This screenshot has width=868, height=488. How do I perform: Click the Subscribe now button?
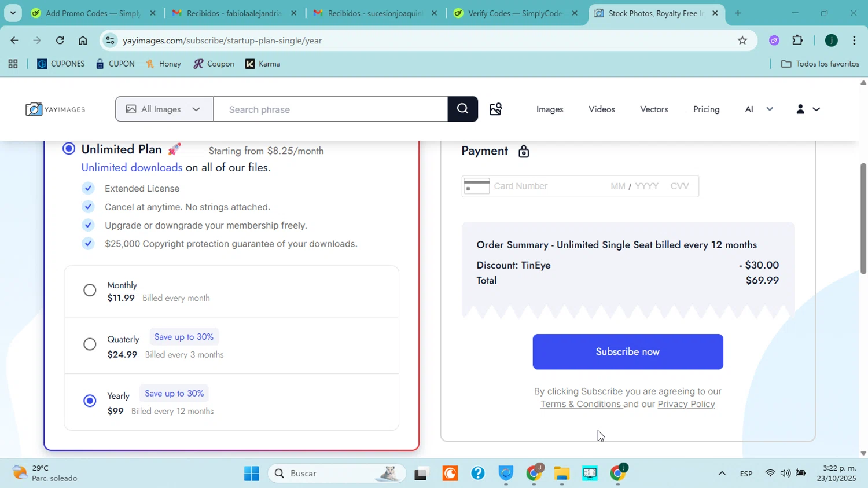click(x=628, y=351)
